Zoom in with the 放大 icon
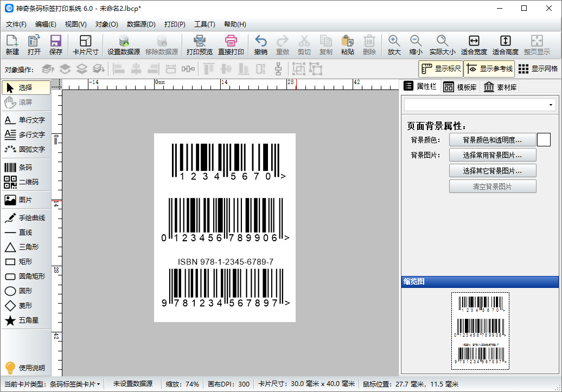This screenshot has width=562, height=392. click(394, 45)
